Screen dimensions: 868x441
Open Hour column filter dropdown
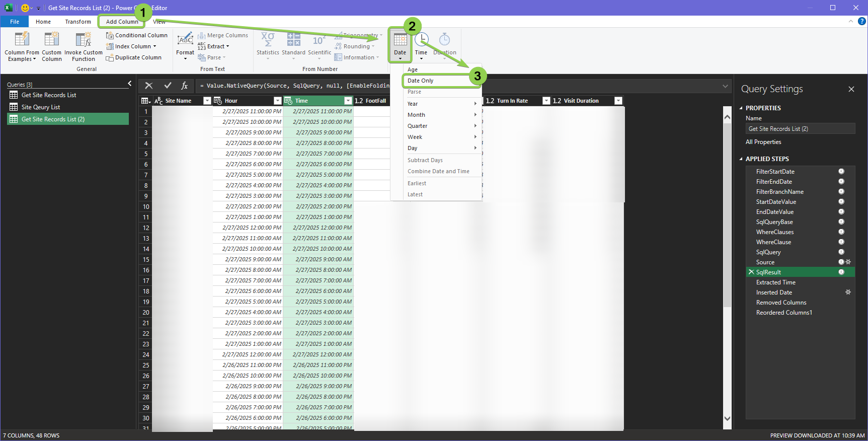pos(277,101)
